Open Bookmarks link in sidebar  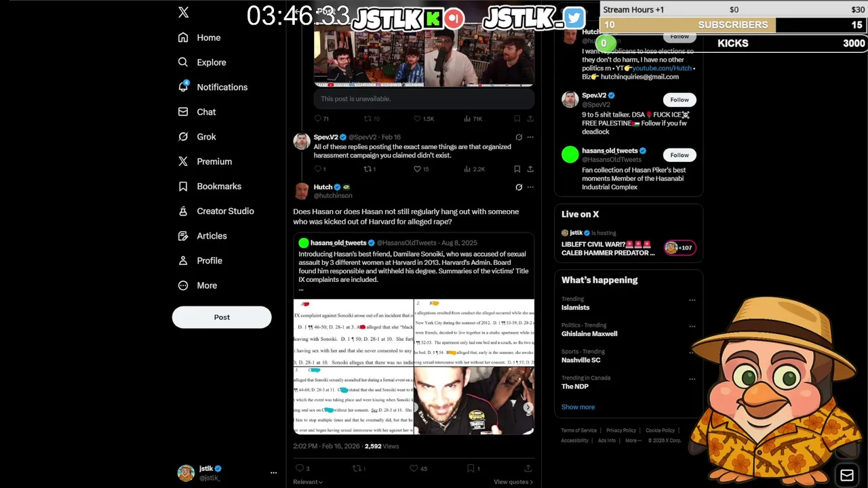click(x=219, y=186)
